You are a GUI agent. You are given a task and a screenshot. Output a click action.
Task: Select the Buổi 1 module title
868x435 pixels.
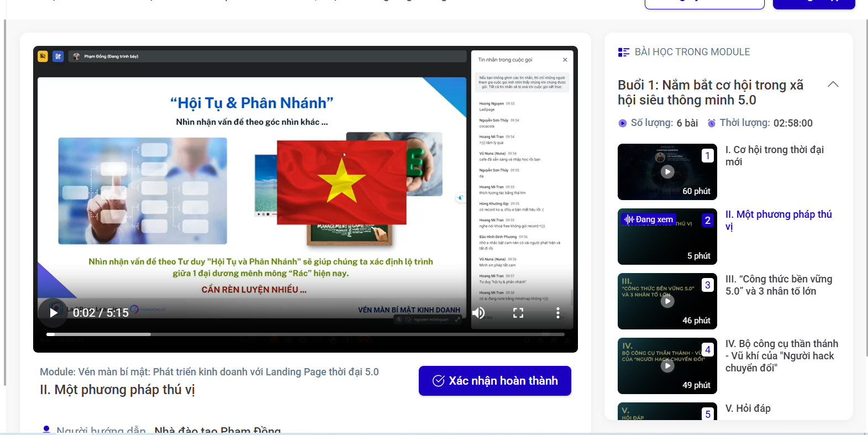tap(711, 92)
